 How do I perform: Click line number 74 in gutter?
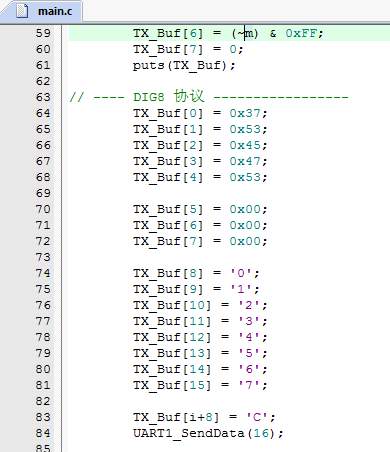click(x=43, y=273)
